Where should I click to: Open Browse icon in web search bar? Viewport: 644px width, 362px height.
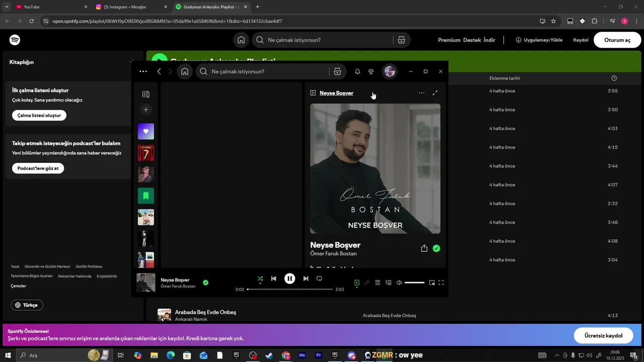pyautogui.click(x=401, y=40)
